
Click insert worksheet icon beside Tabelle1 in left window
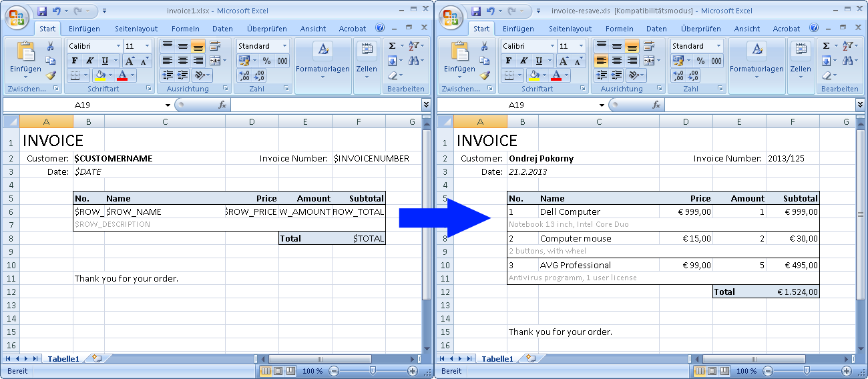pos(97,358)
